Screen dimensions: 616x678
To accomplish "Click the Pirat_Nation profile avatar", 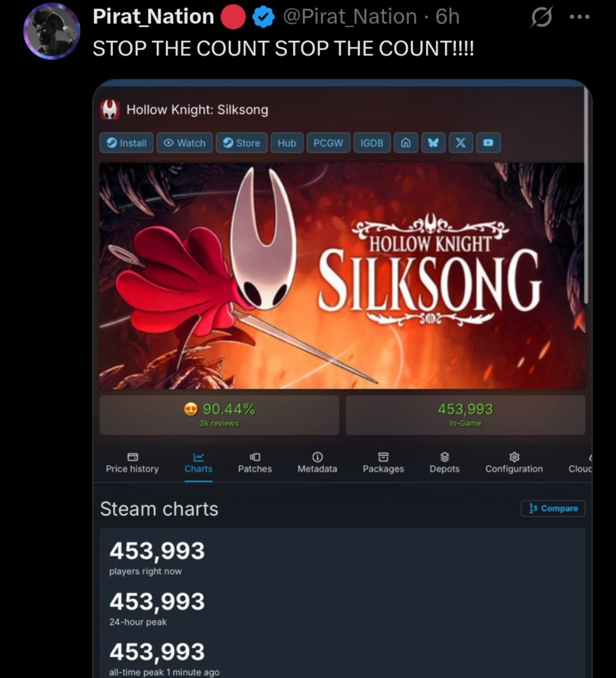I will tap(51, 31).
